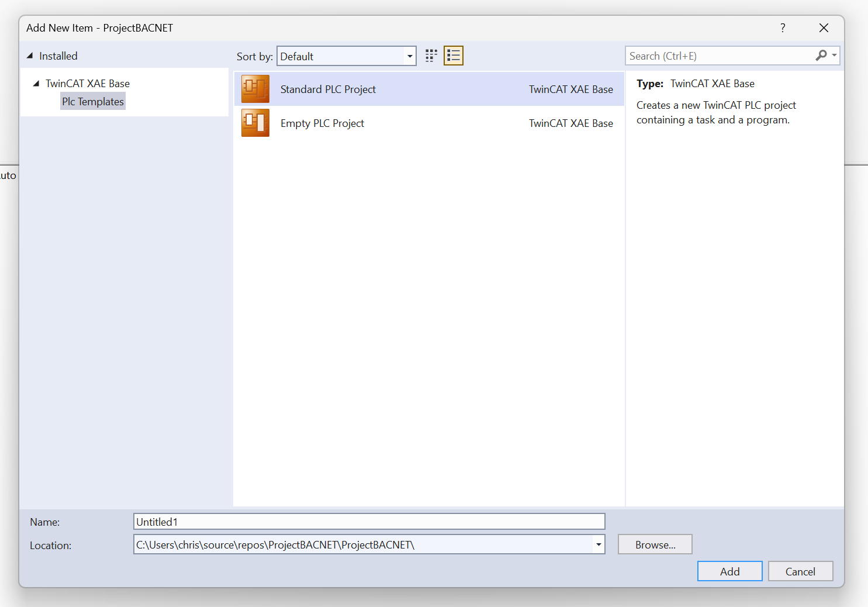
Task: Collapse the Installed category
Action: pos(30,56)
